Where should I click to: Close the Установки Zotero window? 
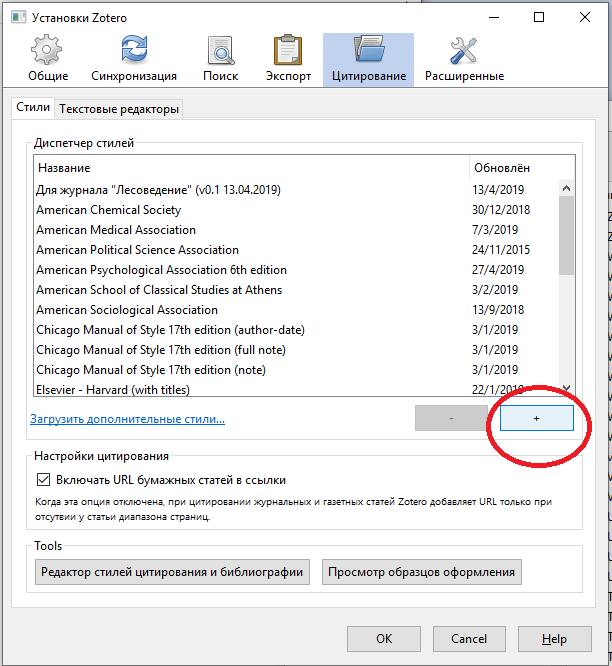[x=585, y=17]
